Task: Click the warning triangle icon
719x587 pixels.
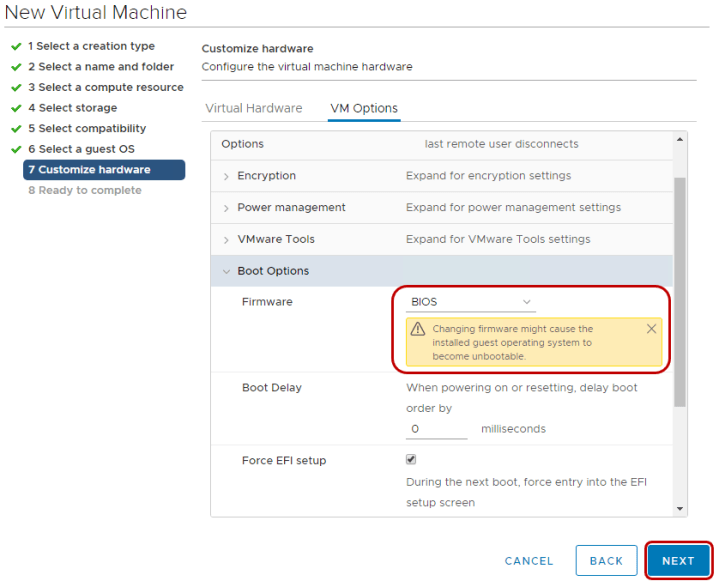Action: [418, 329]
